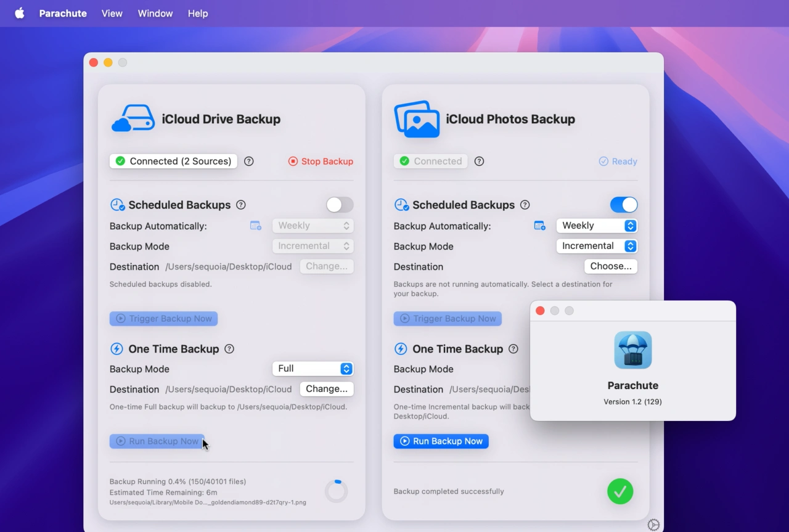Disable iCloud Photos Scheduled Backups toggle
The width and height of the screenshot is (789, 532).
pyautogui.click(x=624, y=205)
